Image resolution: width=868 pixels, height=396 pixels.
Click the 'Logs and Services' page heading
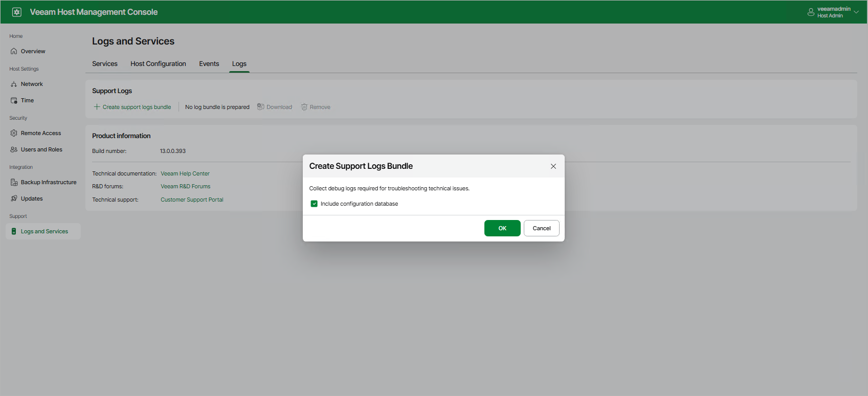133,41
